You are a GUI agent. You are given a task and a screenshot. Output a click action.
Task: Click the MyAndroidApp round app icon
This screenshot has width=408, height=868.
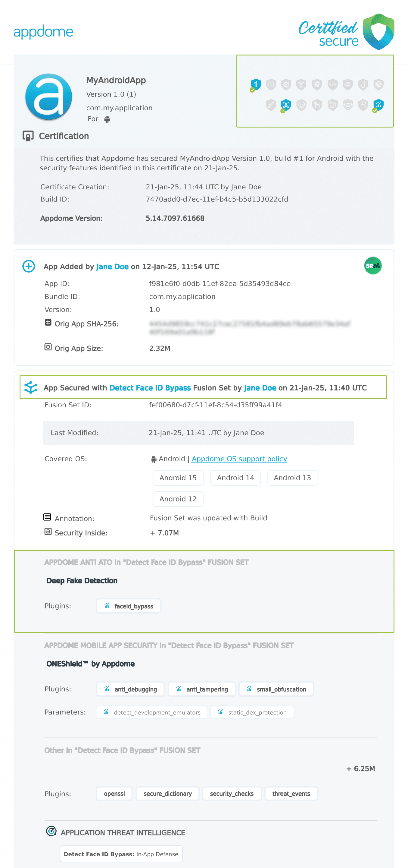pos(49,97)
